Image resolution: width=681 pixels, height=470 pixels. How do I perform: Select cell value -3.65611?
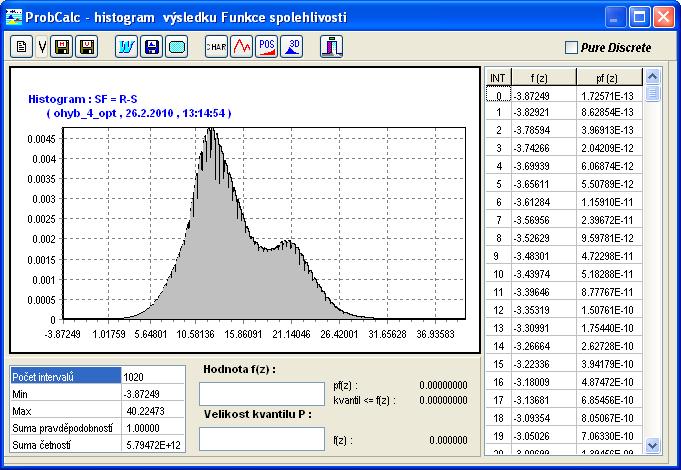pos(544,185)
